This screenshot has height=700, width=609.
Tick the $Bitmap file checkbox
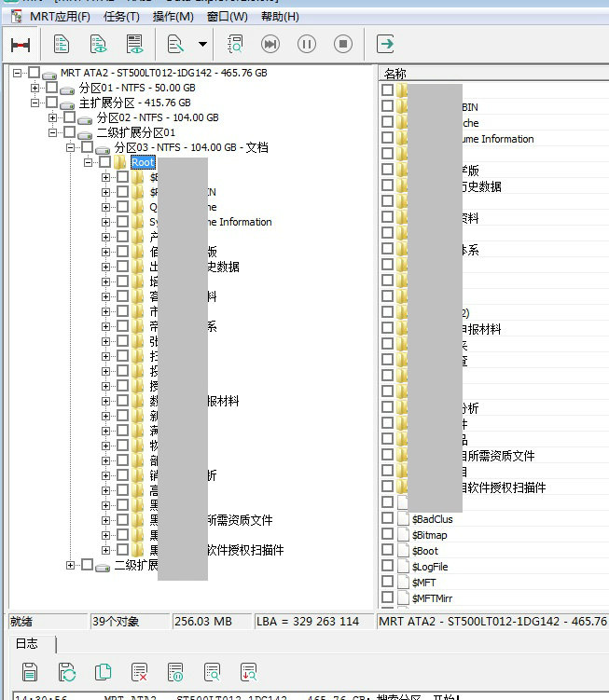tap(387, 534)
